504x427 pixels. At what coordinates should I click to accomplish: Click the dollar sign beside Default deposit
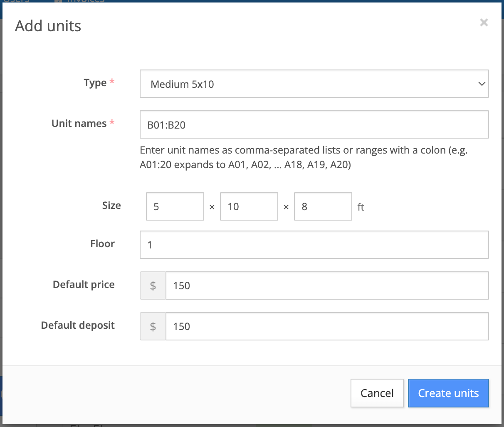tap(153, 326)
